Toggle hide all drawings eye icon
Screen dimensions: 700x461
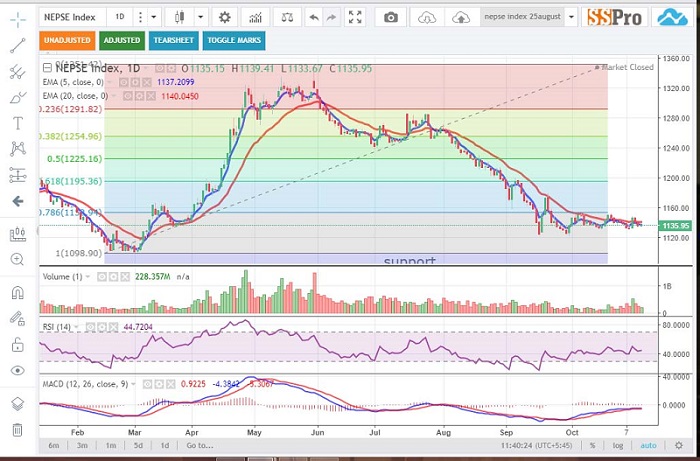(x=17, y=370)
